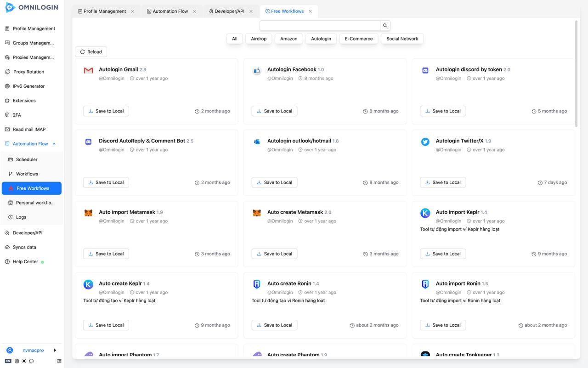The height and width of the screenshot is (368, 588).
Task: Filter workflows by Social Network
Action: (402, 39)
